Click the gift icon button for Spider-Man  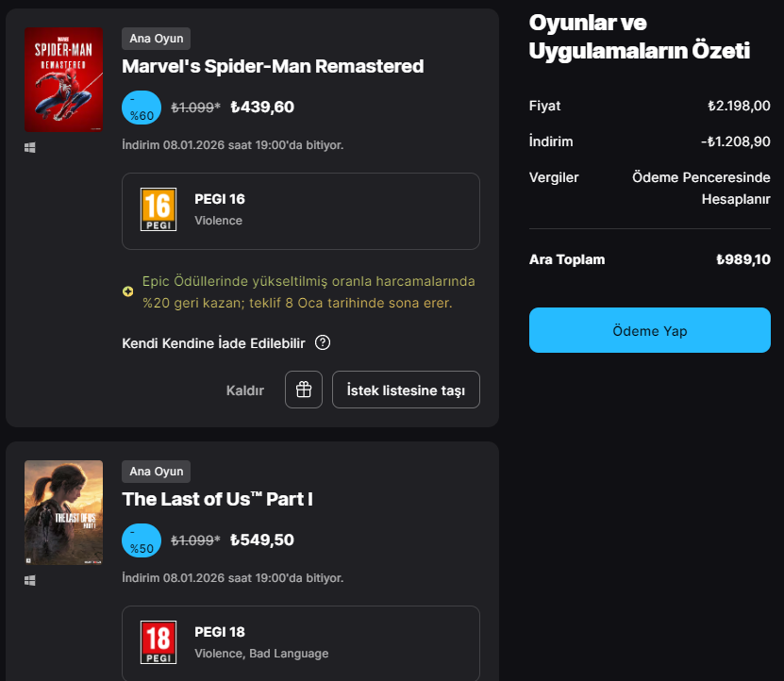304,390
